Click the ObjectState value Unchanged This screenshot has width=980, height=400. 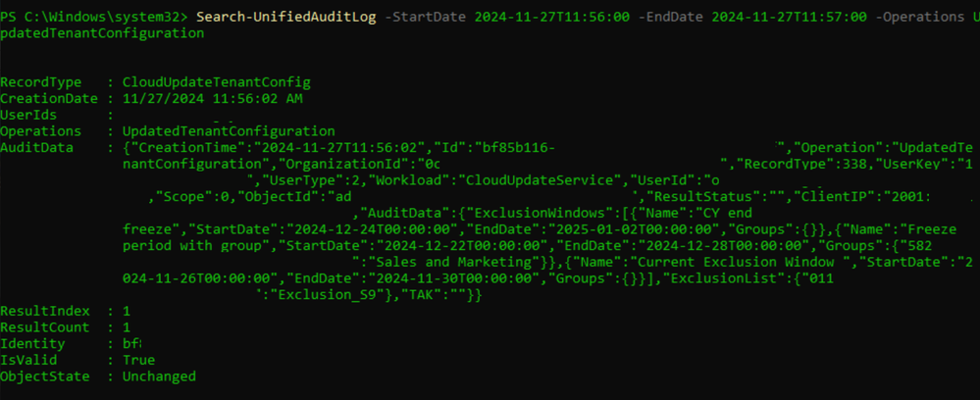[159, 376]
